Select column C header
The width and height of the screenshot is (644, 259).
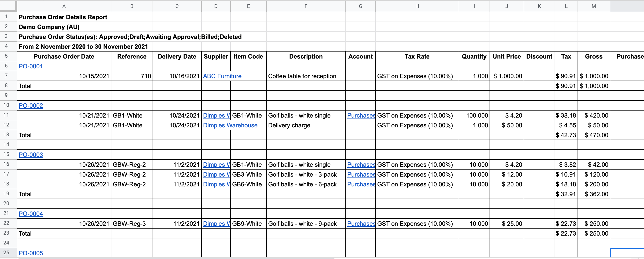tap(177, 6)
